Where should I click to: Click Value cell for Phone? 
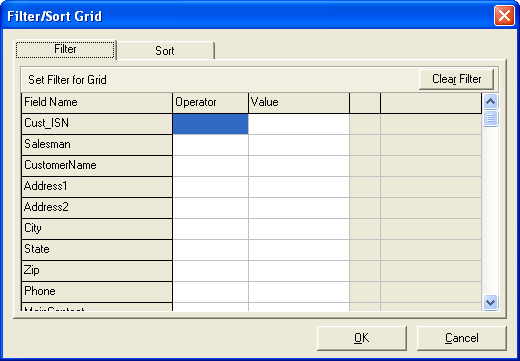tap(299, 292)
